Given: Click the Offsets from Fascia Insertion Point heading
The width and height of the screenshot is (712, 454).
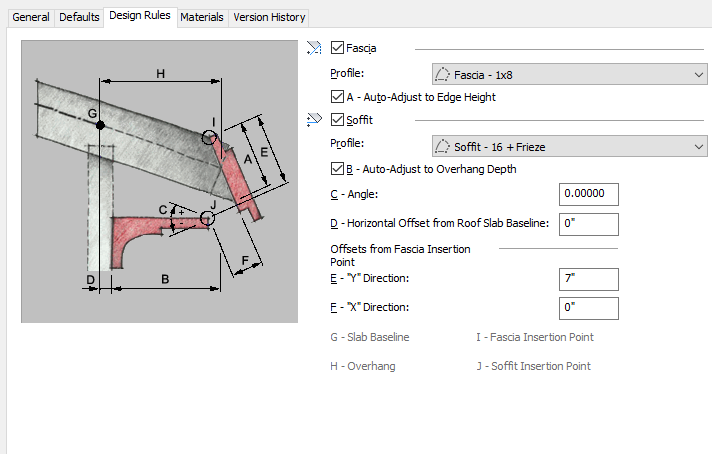Looking at the screenshot, I should click(400, 256).
